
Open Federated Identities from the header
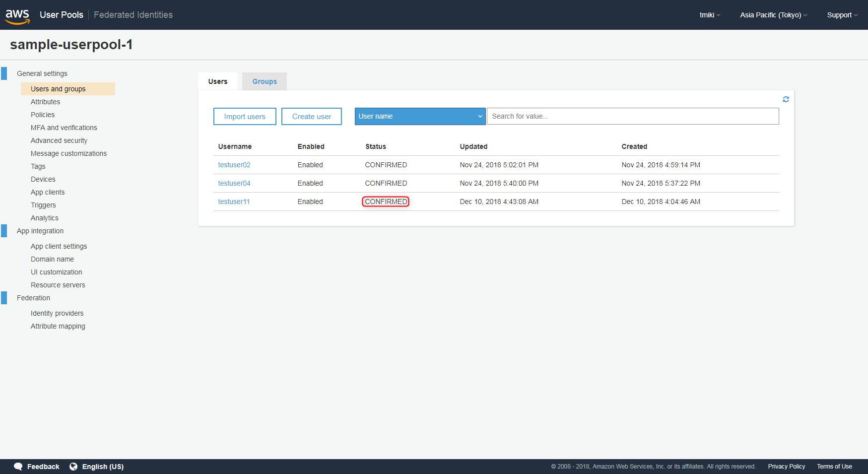coord(133,15)
